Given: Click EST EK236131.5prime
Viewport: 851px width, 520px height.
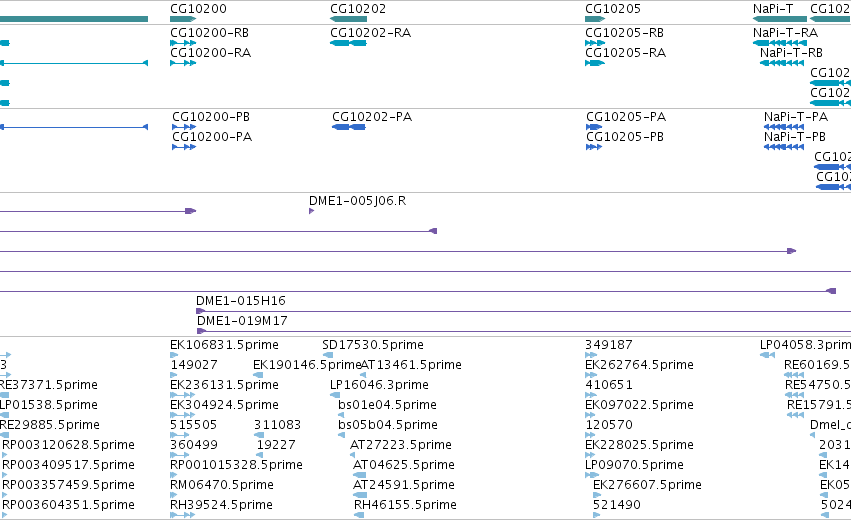Looking at the screenshot, I should [x=224, y=385].
